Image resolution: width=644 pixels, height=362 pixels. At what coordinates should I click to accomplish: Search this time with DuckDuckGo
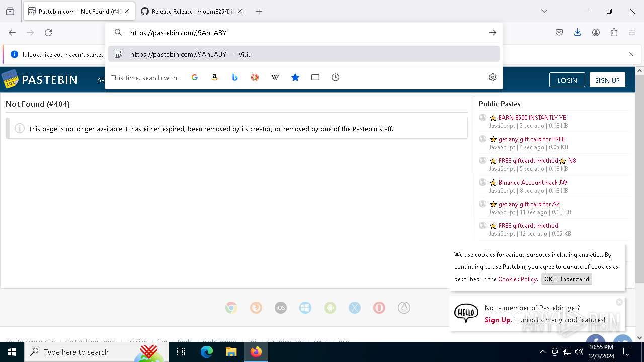pyautogui.click(x=255, y=77)
